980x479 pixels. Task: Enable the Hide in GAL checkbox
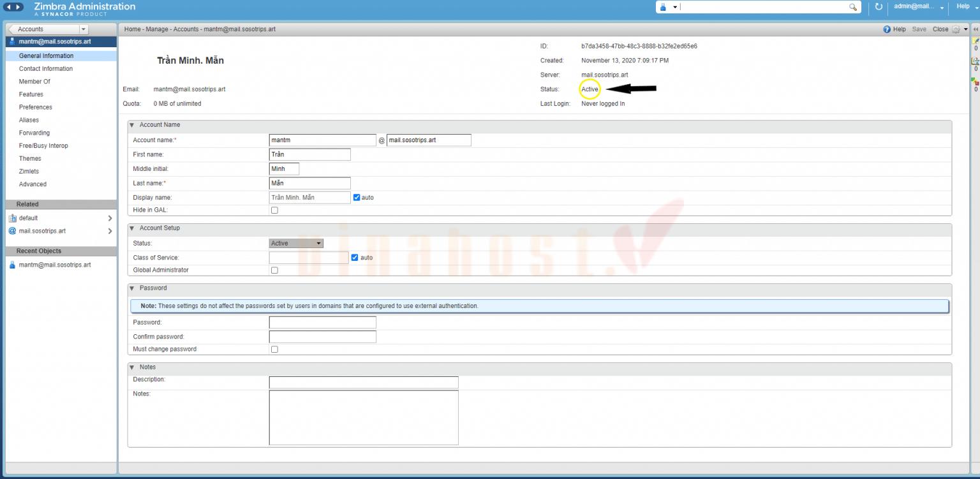click(x=274, y=210)
